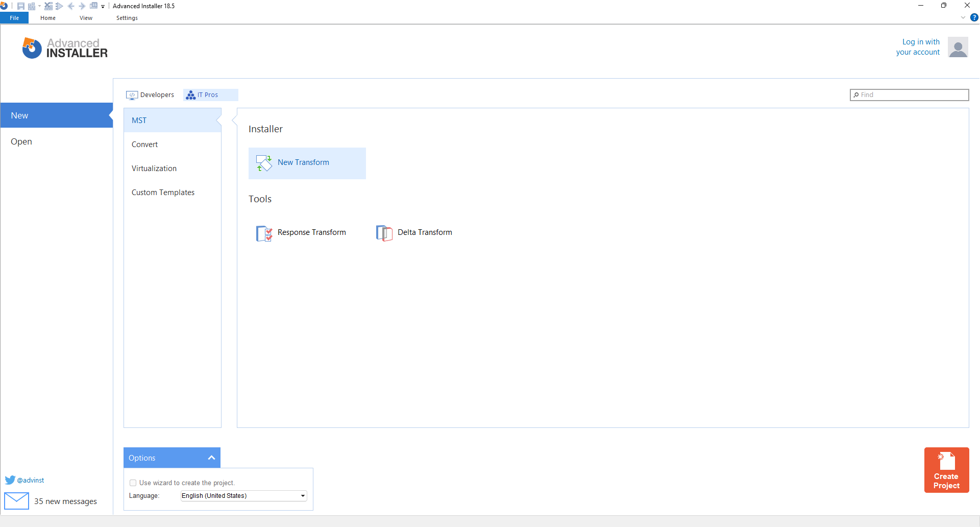The image size is (980, 527).
Task: Click the user account avatar icon
Action: [x=958, y=47]
